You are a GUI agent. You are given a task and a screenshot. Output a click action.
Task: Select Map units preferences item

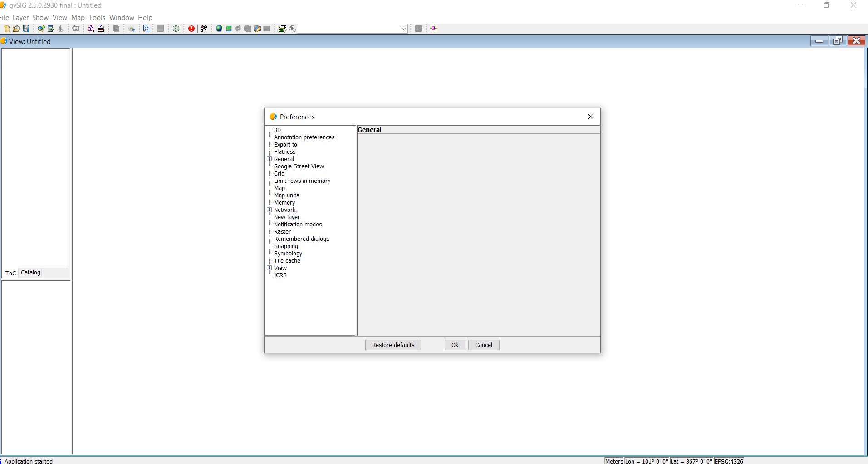click(286, 195)
